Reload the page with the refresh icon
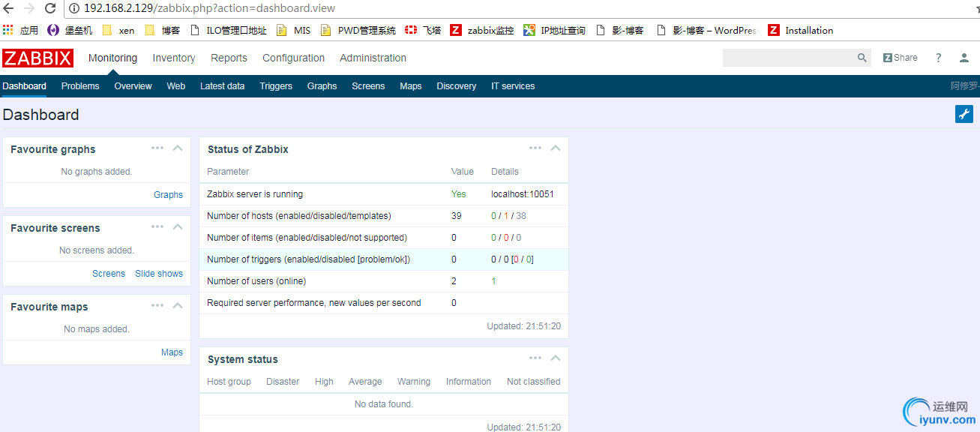This screenshot has width=980, height=432. (50, 8)
